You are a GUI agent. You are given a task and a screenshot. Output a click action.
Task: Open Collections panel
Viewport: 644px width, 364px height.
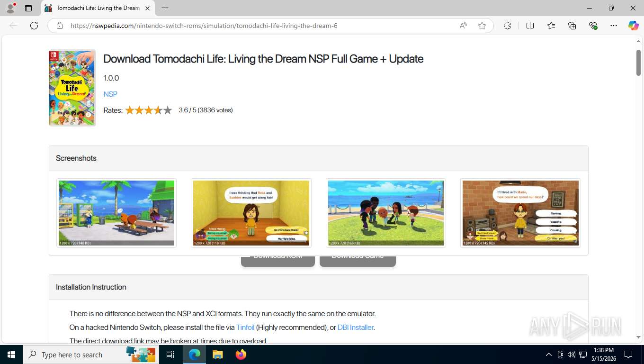pos(572,26)
